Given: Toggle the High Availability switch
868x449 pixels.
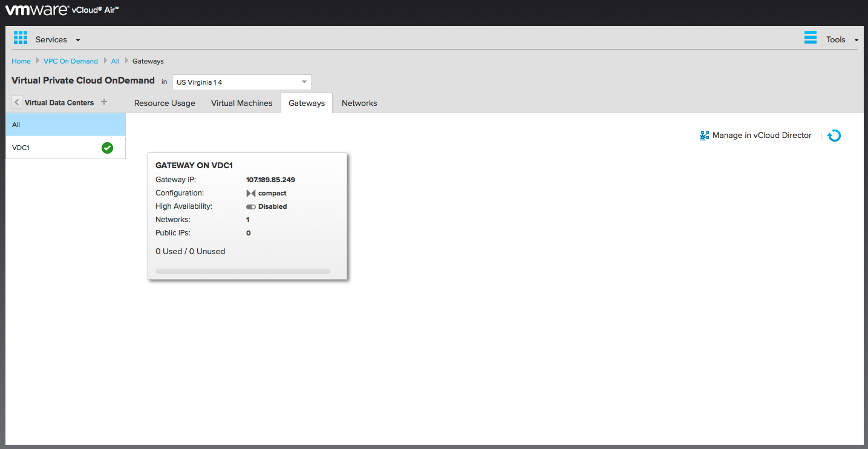Looking at the screenshot, I should point(251,207).
